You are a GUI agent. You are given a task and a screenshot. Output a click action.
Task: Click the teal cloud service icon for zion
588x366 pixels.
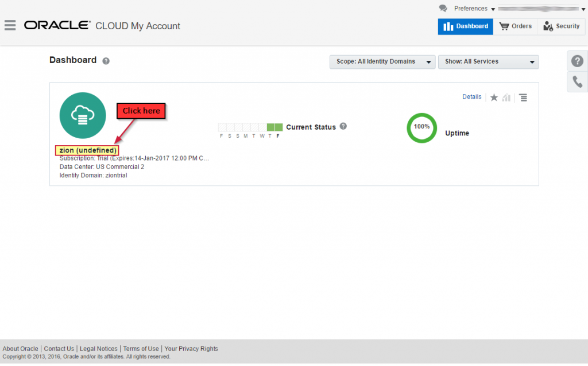(x=83, y=115)
